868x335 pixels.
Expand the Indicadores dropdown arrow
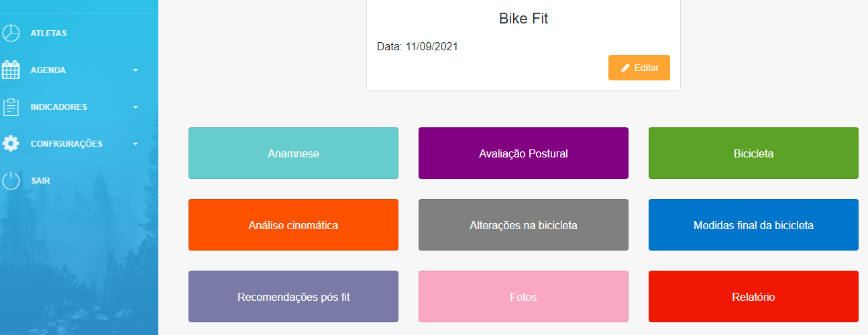pos(135,107)
